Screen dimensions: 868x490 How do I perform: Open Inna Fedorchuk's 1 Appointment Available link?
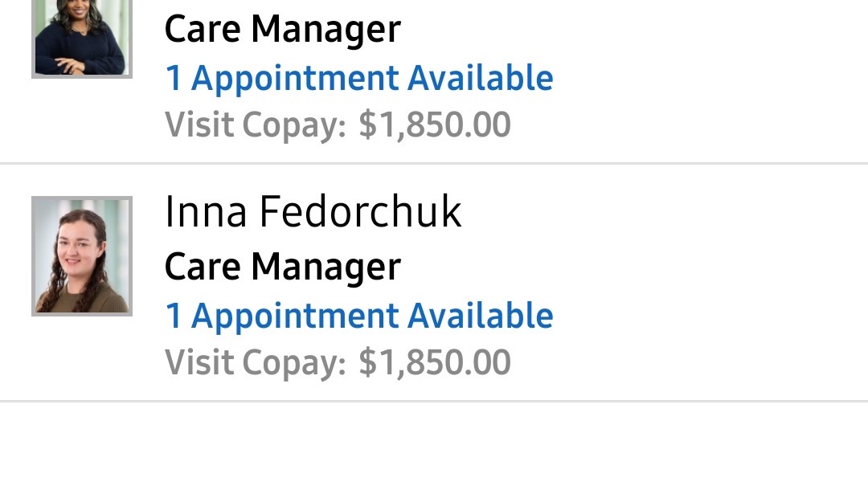tap(359, 316)
